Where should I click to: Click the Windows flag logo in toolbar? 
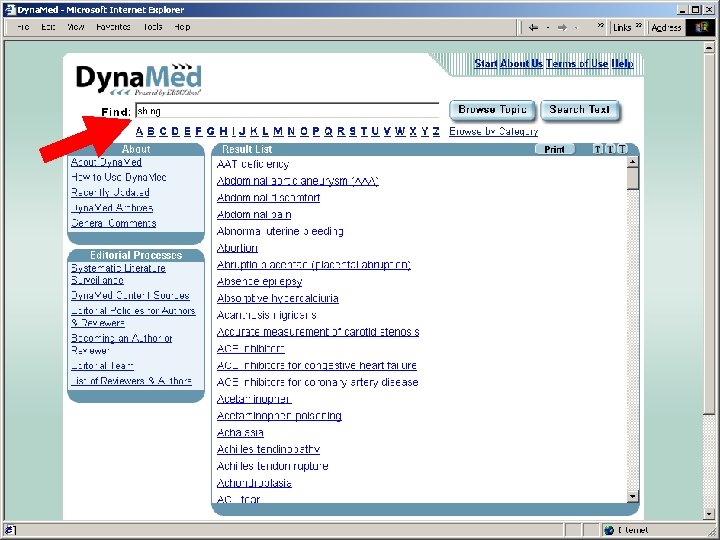pos(702,27)
